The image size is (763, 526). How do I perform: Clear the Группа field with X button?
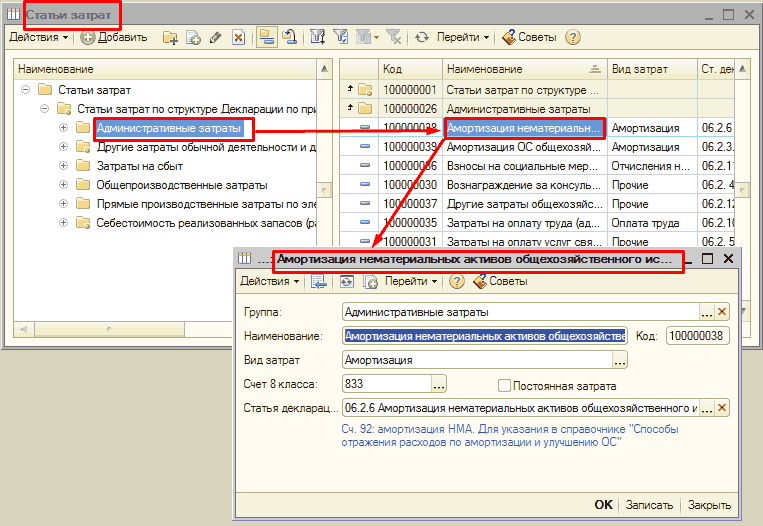pyautogui.click(x=722, y=312)
